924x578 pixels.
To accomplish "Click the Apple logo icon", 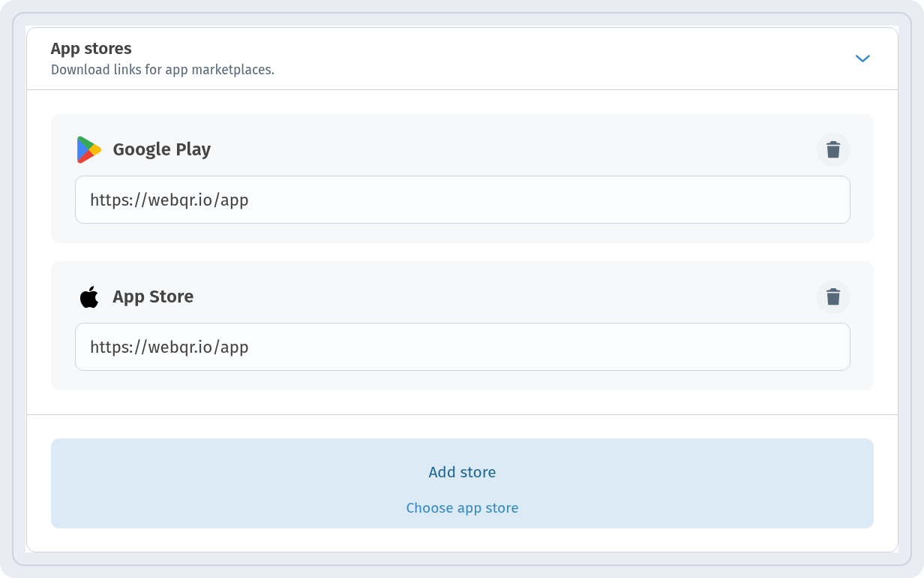I will [x=88, y=297].
